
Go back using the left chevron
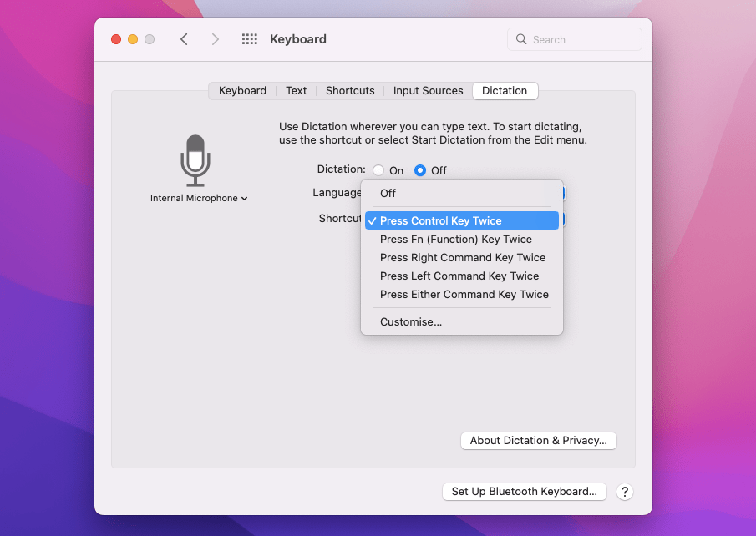coord(184,39)
